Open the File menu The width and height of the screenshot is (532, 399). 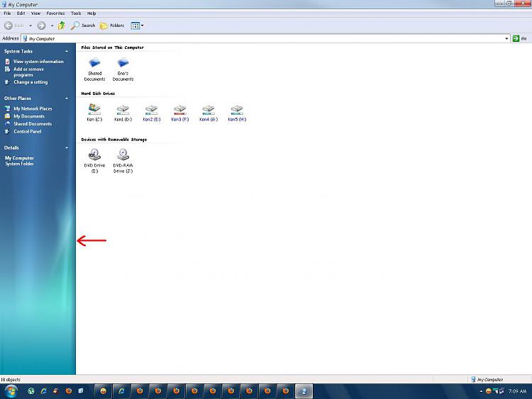8,13
